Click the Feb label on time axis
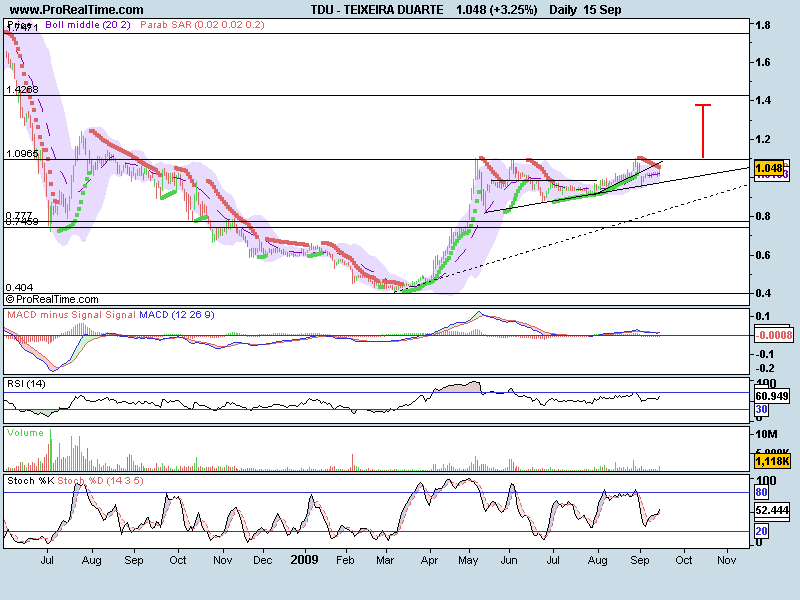 click(345, 560)
